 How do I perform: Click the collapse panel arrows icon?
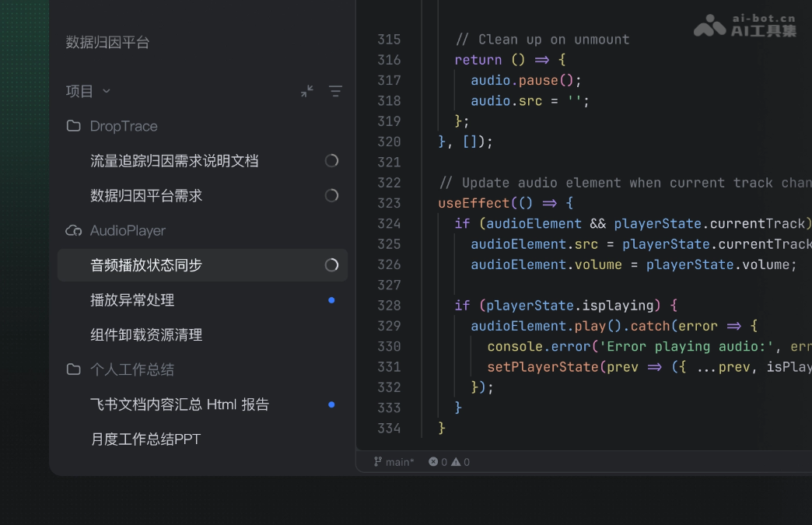307,91
